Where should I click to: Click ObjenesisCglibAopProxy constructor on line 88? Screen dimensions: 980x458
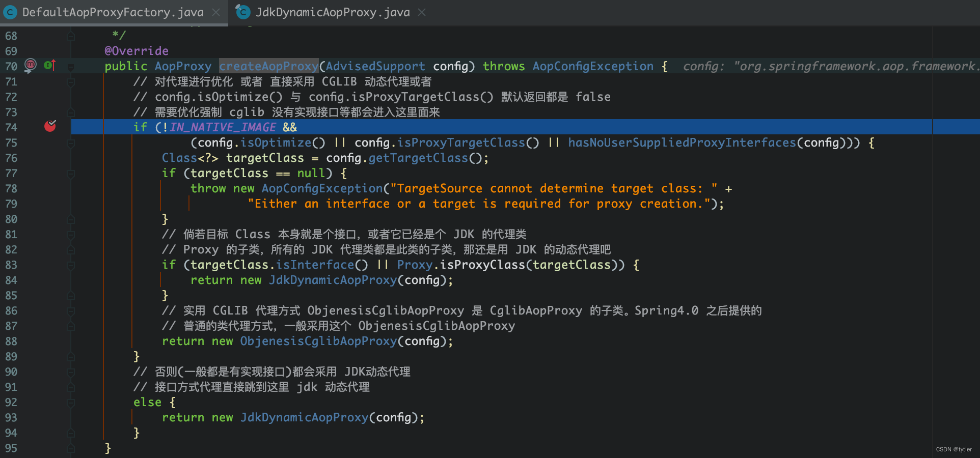click(318, 341)
